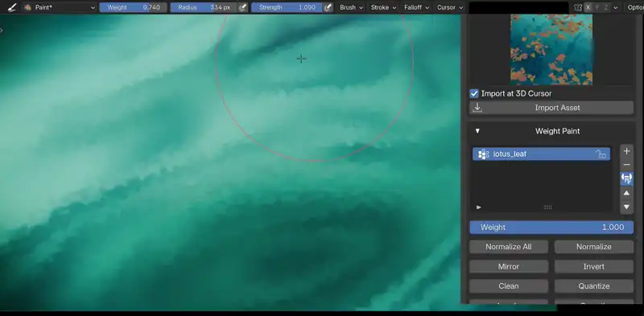Add a new vertex group with plus

click(x=626, y=151)
